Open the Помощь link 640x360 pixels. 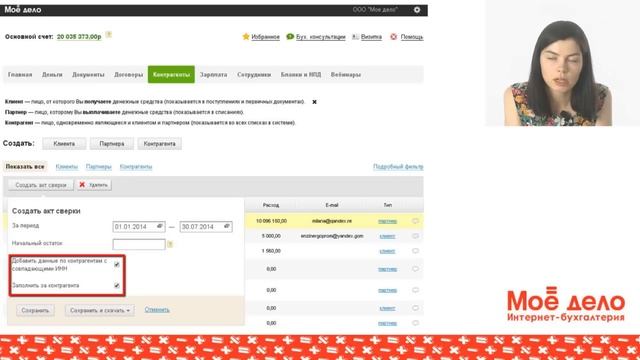click(x=411, y=37)
